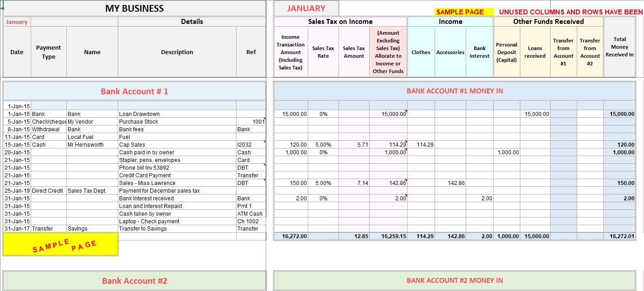Click the 31-Jan-17 date cell
Viewport: 644px width, 291px height.
pos(17,229)
